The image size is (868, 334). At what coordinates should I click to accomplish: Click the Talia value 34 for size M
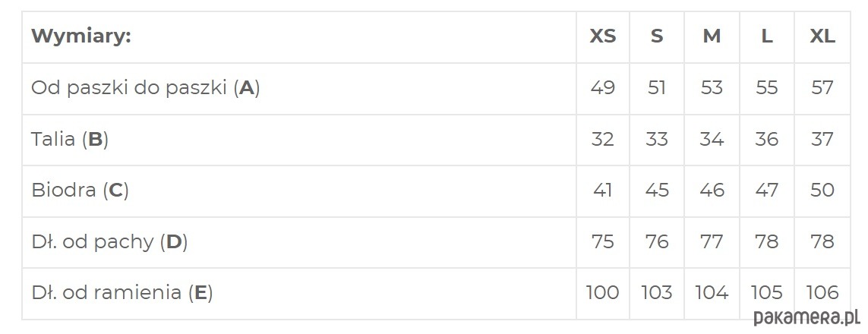[712, 140]
